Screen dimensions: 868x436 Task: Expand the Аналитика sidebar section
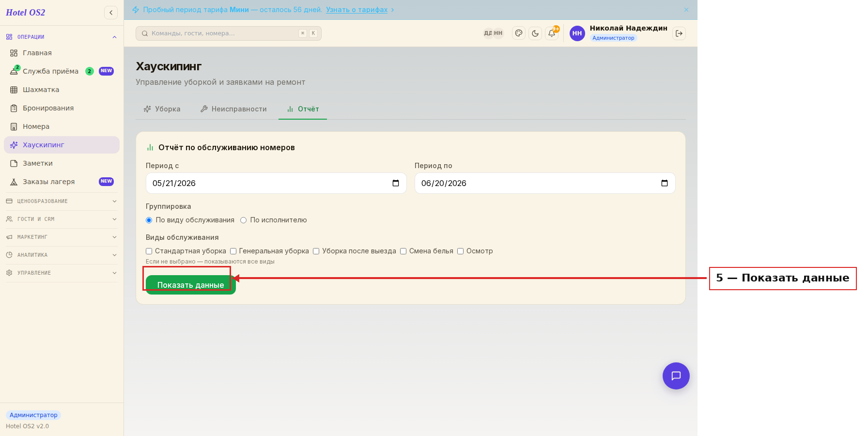(62, 255)
